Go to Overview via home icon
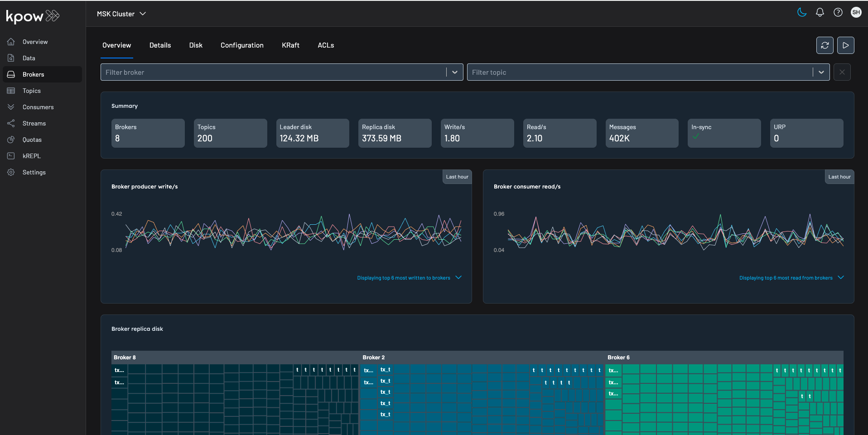This screenshot has width=868, height=435. pos(11,42)
